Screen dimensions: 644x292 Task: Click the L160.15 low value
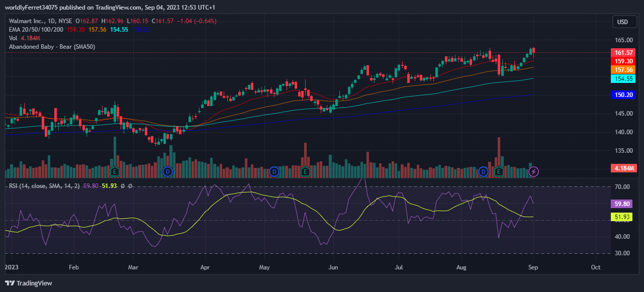(x=137, y=21)
